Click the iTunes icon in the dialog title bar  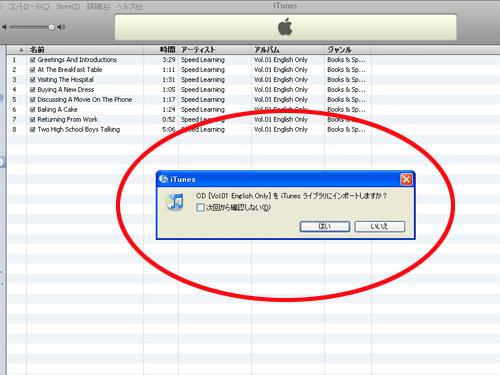[163, 179]
